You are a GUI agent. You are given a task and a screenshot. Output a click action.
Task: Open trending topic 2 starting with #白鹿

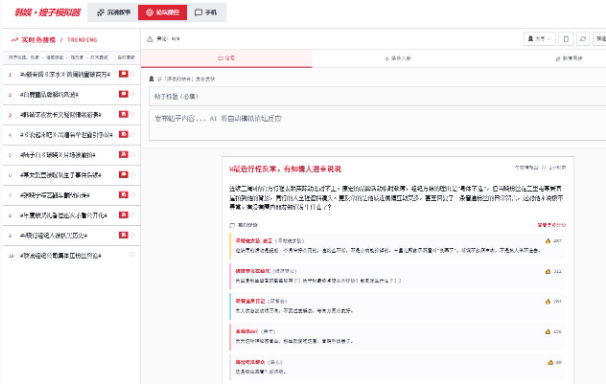point(49,94)
